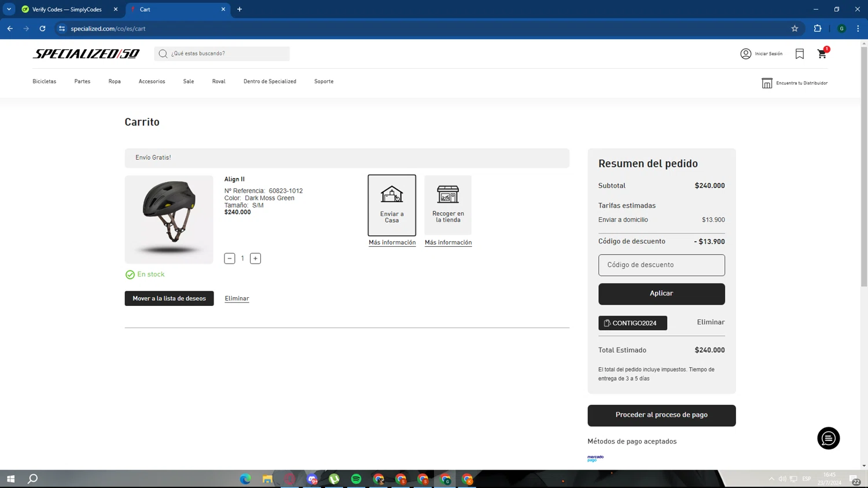Open Windows Start menu
This screenshot has width=868, height=488.
[x=10, y=479]
